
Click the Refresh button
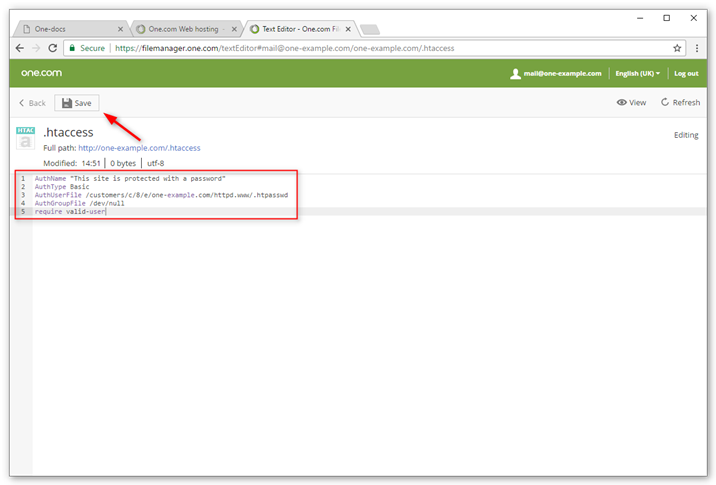pyautogui.click(x=680, y=102)
